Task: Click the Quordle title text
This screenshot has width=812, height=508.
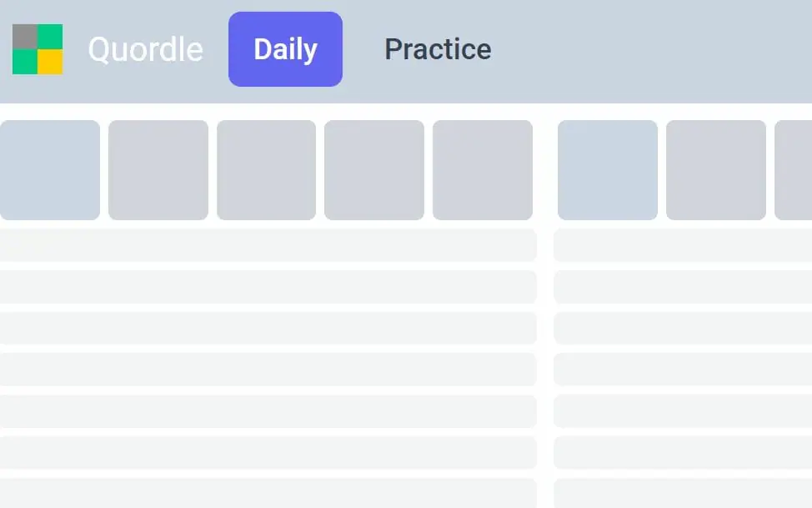Action: tap(145, 49)
